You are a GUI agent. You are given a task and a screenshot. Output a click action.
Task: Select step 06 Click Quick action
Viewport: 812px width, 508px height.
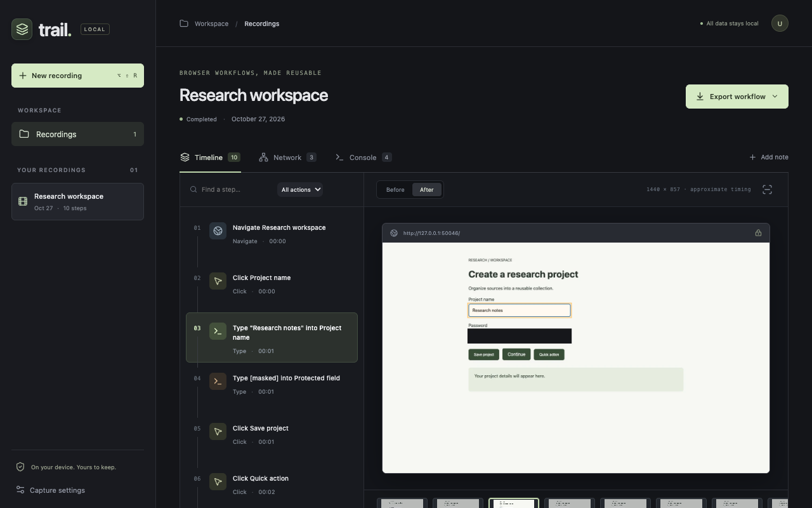272,485
